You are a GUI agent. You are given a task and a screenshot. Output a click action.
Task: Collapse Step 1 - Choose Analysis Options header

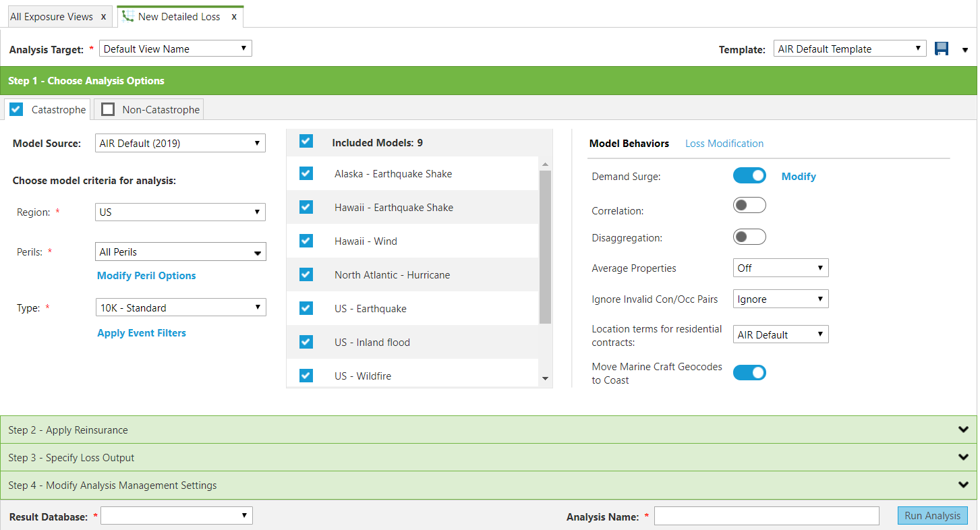(x=488, y=81)
